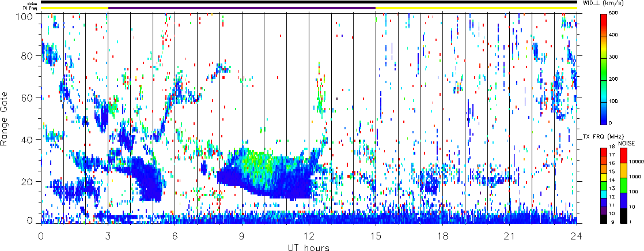Click the '24' tick label on UT hours axis
Screen dimensions: 644x251
click(x=577, y=236)
